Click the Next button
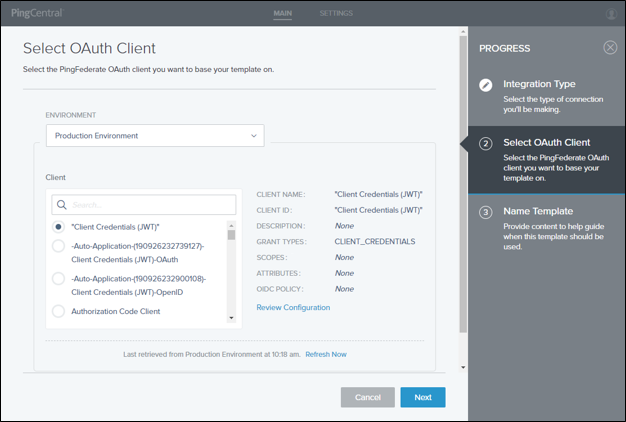 click(x=422, y=397)
